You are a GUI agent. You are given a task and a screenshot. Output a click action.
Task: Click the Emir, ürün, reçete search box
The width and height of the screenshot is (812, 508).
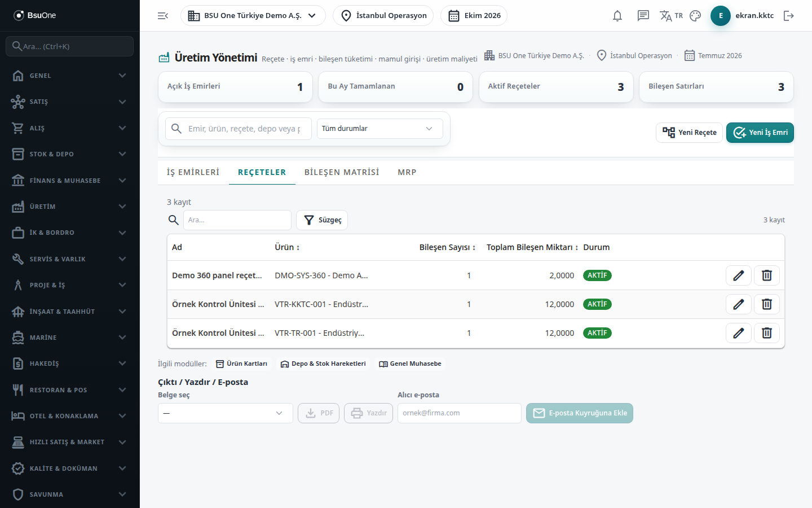coord(239,129)
